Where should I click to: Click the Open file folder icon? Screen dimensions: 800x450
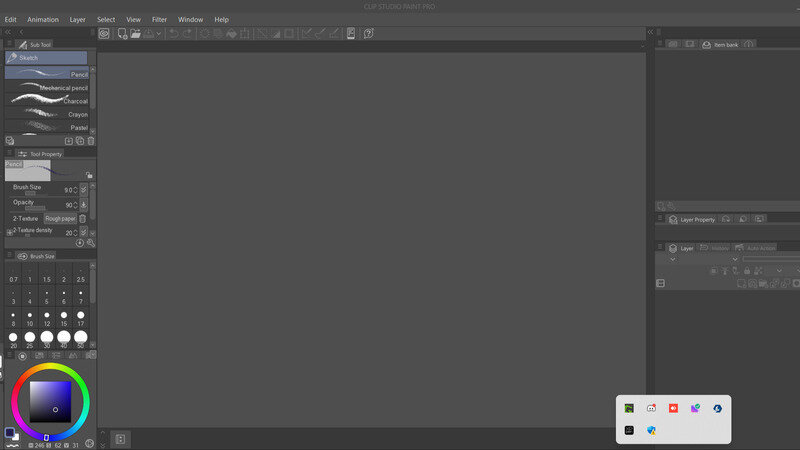tap(136, 33)
